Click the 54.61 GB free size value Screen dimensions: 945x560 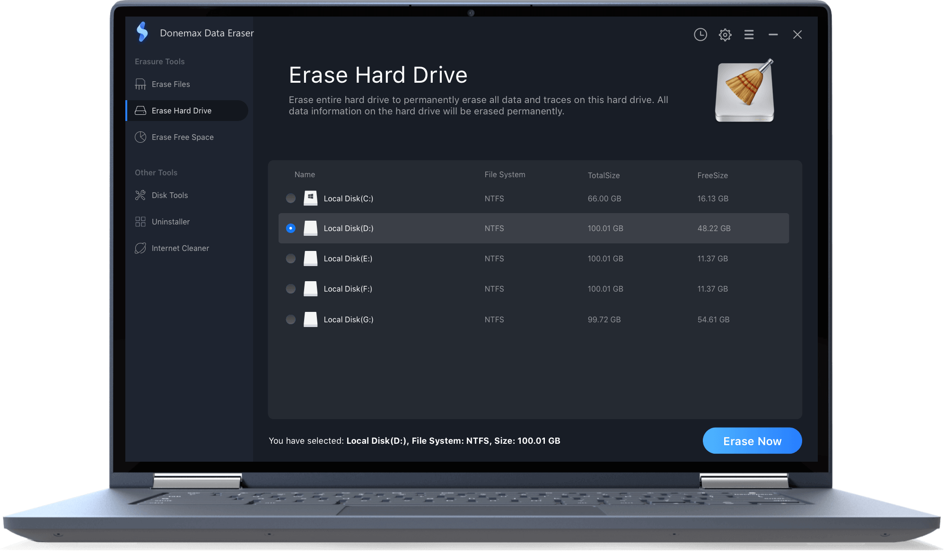coord(713,319)
